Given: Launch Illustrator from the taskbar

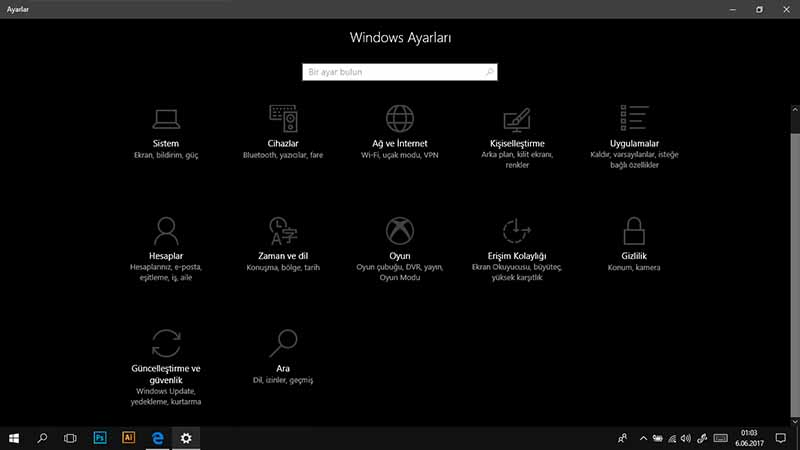Looking at the screenshot, I should pos(128,438).
